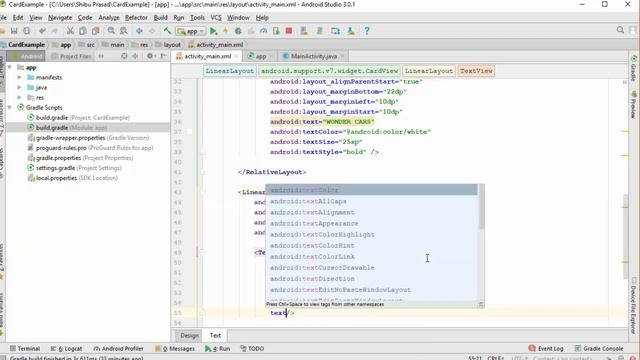Image resolution: width=640 pixels, height=360 pixels.
Task: Select android:textColor completion suggestion
Action: point(371,190)
